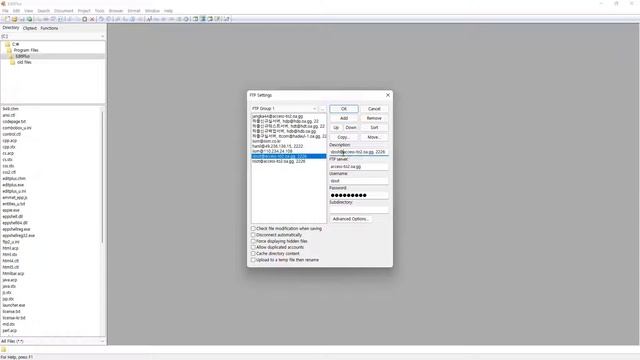Select codepage.txt in file list
The height and width of the screenshot is (360, 640).
pos(14,122)
